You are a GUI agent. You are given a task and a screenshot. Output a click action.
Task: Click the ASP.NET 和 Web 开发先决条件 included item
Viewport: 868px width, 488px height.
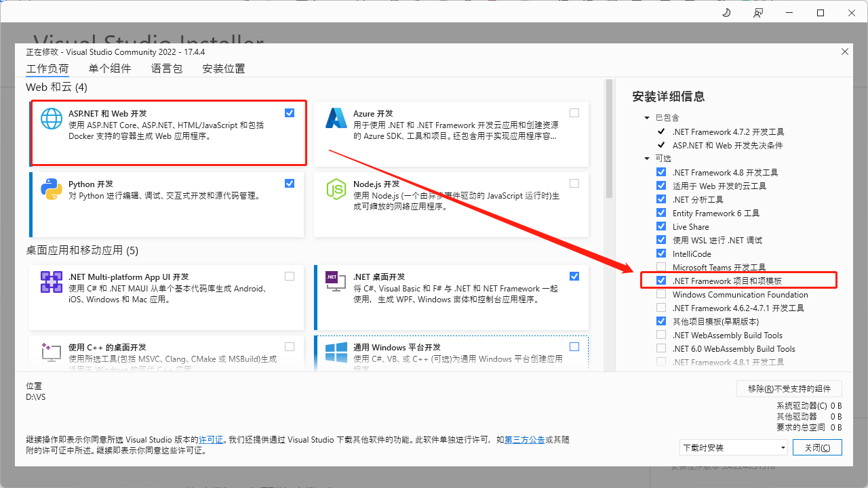pyautogui.click(x=728, y=145)
